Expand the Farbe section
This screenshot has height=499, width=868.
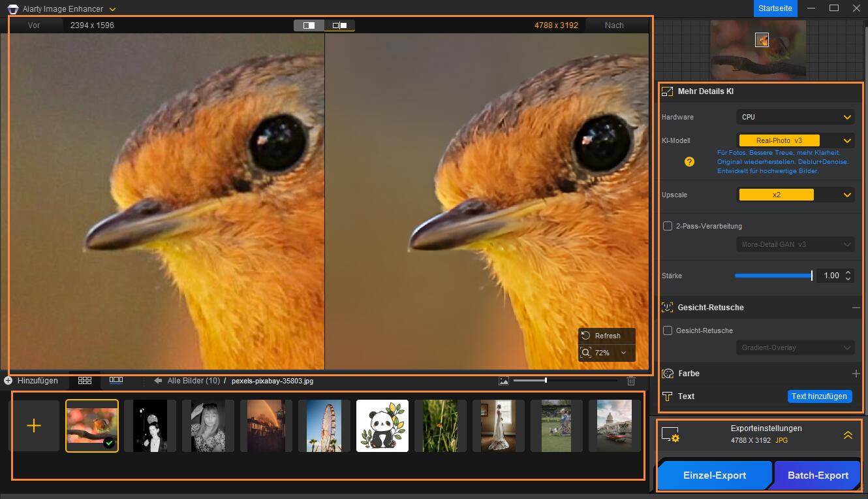856,374
